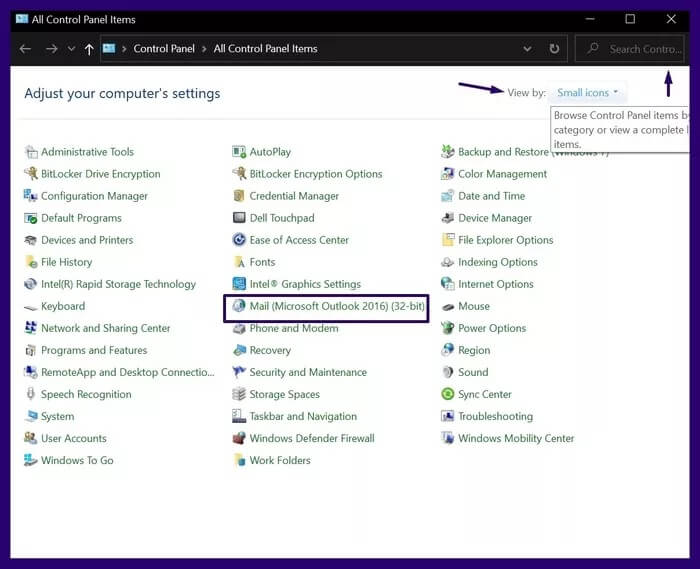Open the Sound speaker icon
700x569 pixels.
(x=448, y=372)
